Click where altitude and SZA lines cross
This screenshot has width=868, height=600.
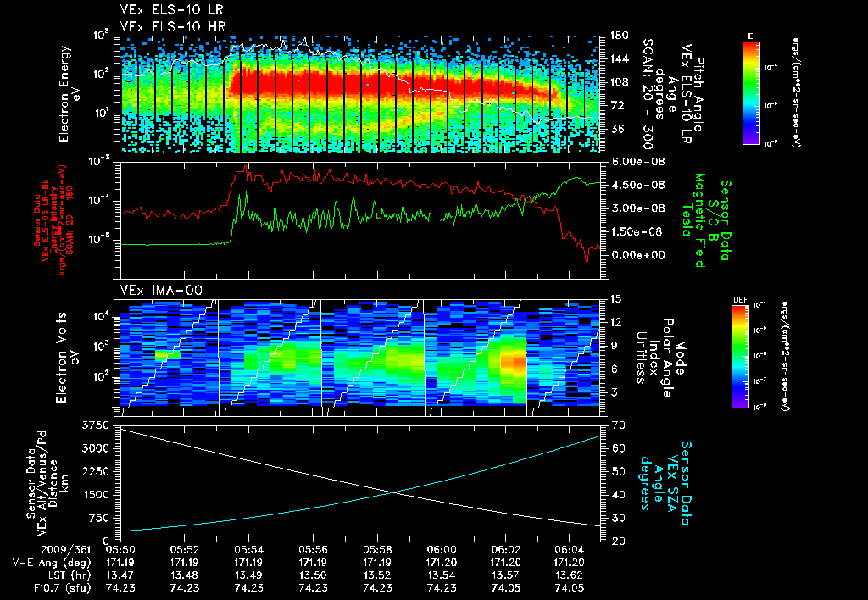[393, 492]
